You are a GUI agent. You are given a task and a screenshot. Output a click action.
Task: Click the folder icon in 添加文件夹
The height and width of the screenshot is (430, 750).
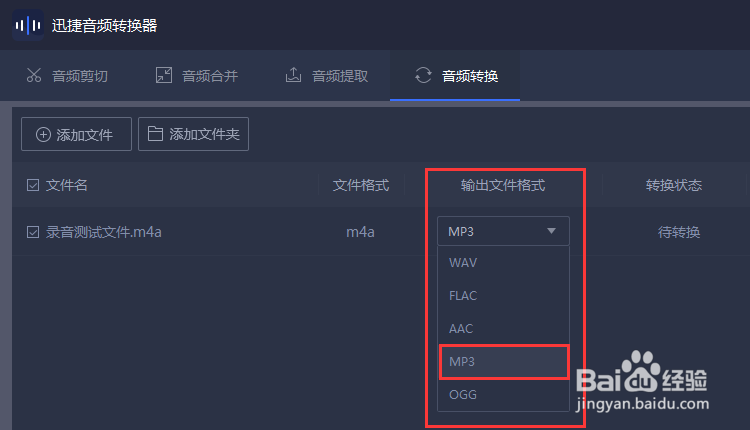pyautogui.click(x=155, y=133)
